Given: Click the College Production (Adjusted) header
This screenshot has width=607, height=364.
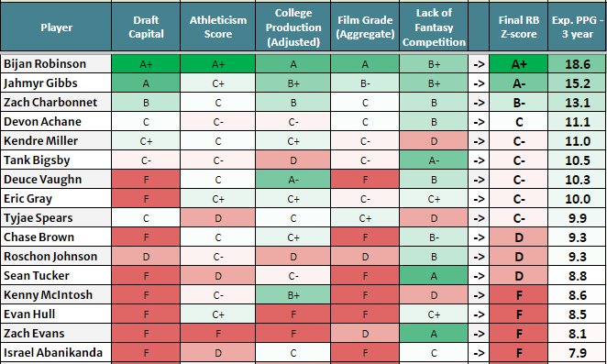Looking at the screenshot, I should click(x=293, y=28).
